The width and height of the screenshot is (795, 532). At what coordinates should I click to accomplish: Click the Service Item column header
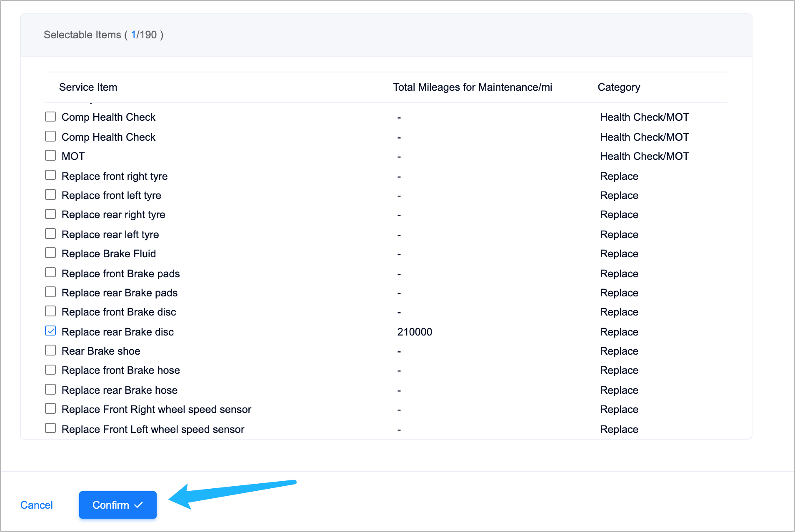(x=88, y=87)
